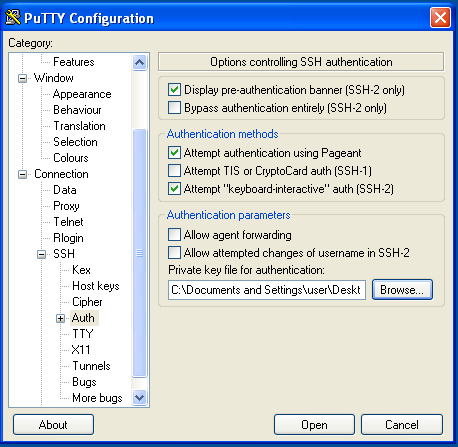This screenshot has height=447, width=458.
Task: Collapse the SSH tree node
Action: tap(41, 254)
